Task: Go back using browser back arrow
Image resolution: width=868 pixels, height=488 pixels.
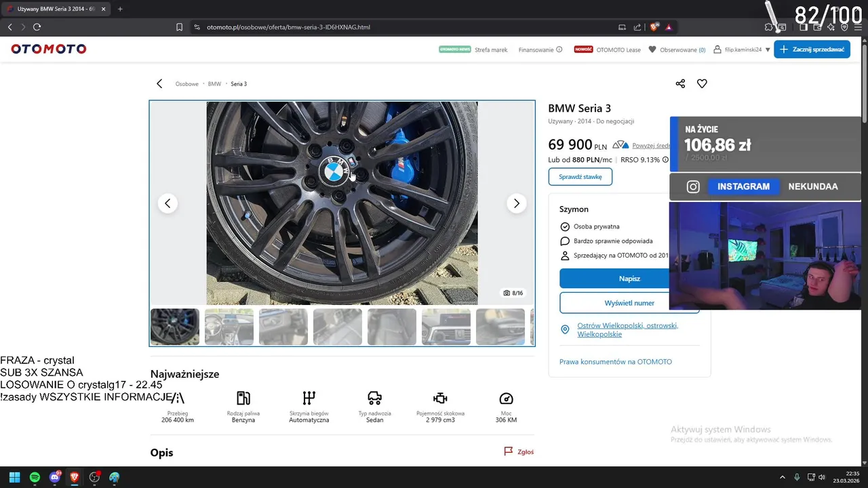Action: [9, 27]
